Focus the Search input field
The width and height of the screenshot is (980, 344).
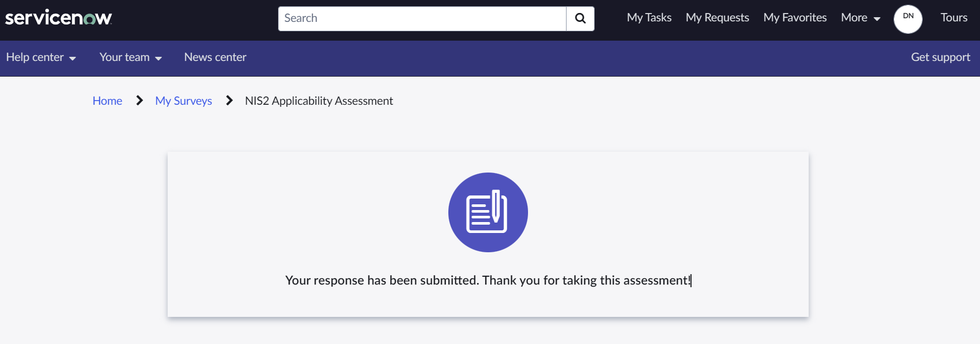(x=422, y=19)
